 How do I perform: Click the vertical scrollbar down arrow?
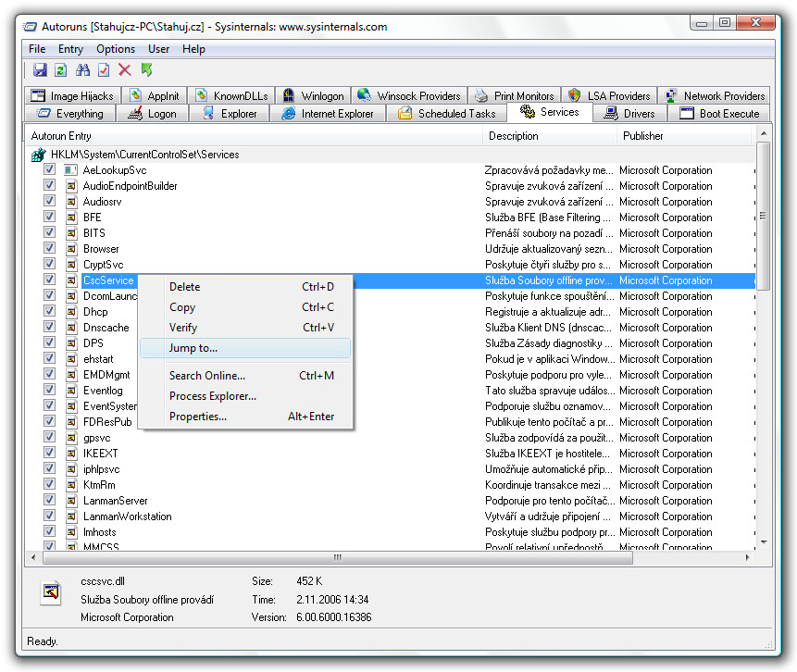[764, 542]
